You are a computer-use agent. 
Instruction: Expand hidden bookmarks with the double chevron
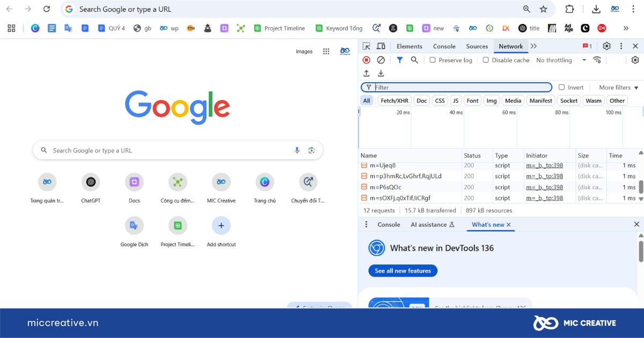pyautogui.click(x=626, y=28)
